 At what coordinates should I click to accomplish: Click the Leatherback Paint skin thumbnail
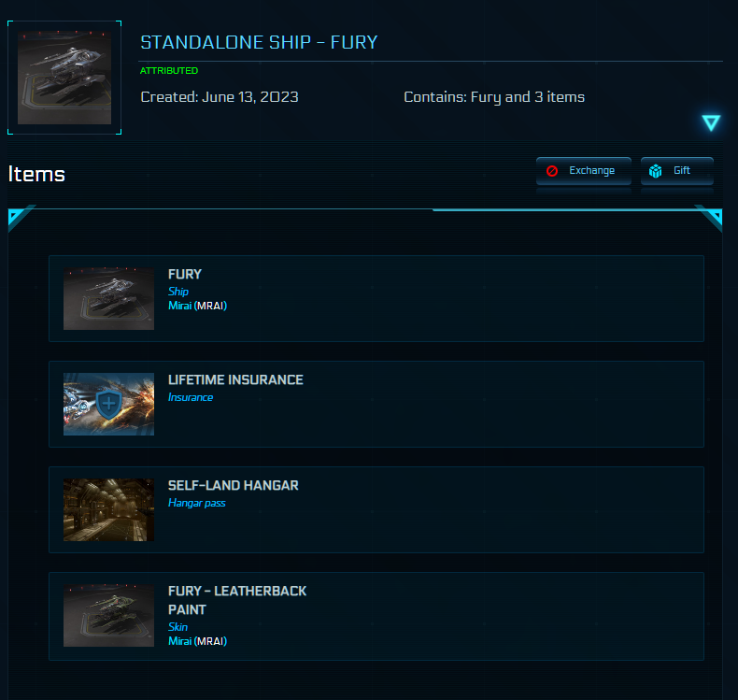pyautogui.click(x=108, y=616)
